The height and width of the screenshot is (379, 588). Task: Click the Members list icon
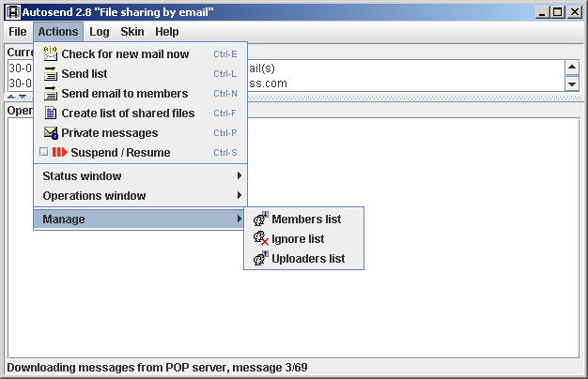pos(260,219)
